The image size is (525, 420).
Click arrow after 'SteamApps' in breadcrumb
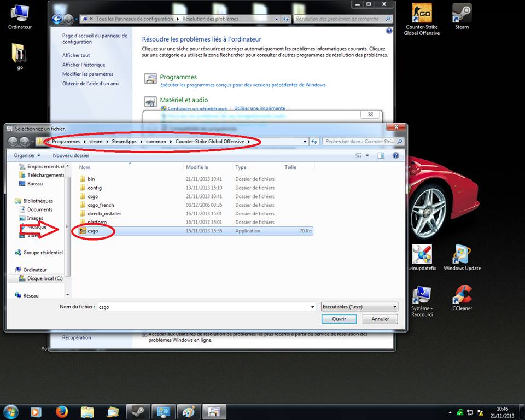(x=141, y=142)
